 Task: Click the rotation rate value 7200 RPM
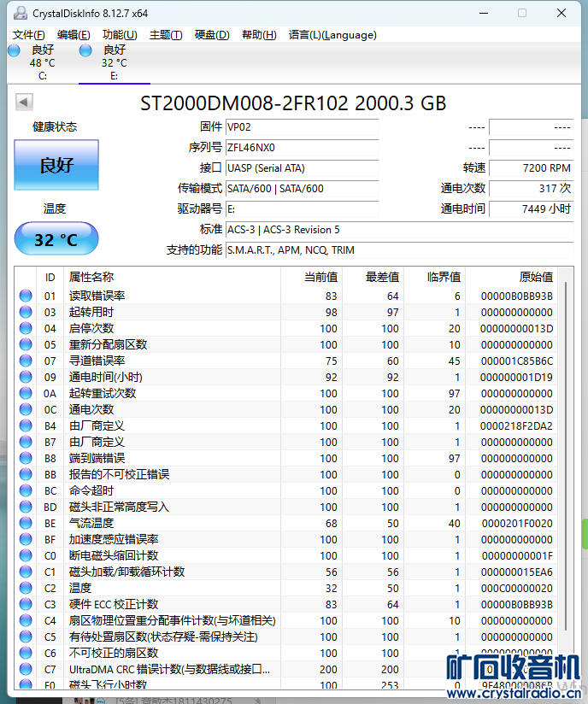coord(532,168)
